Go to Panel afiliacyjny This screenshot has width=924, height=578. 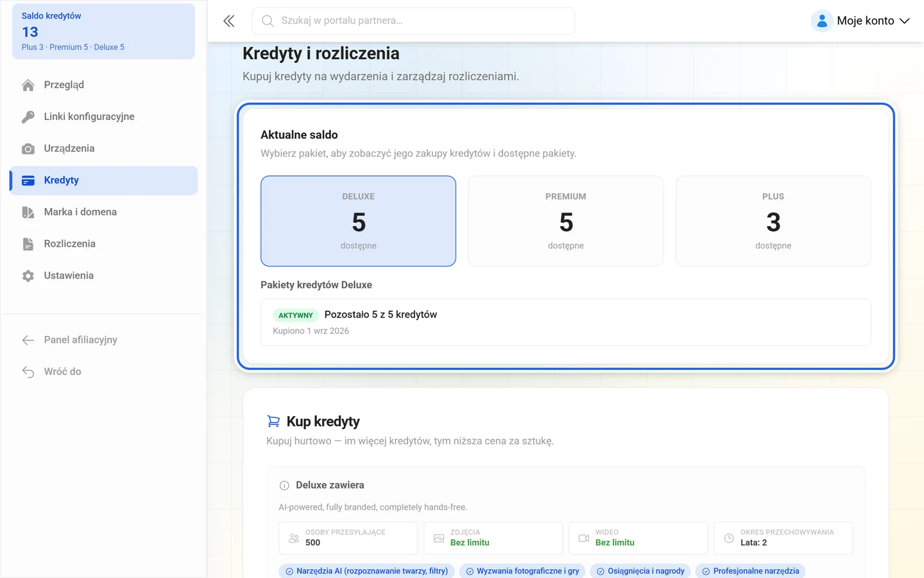coord(104,340)
